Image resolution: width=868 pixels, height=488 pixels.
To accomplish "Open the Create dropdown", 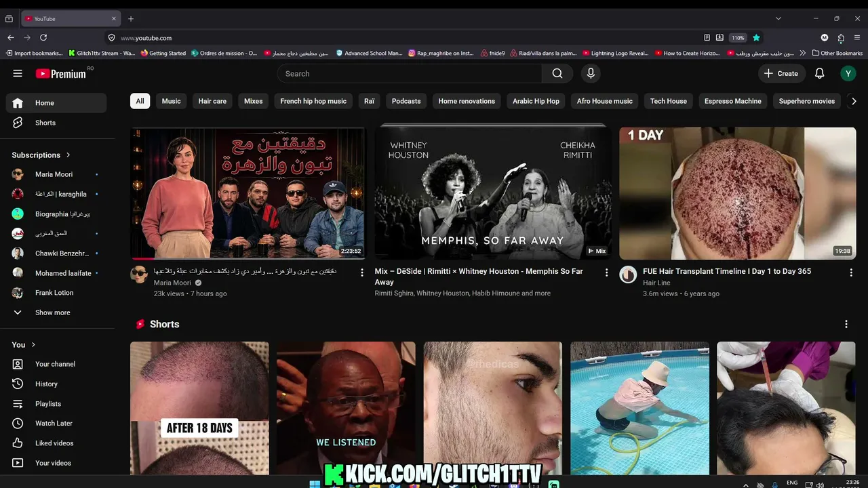I will 781,73.
